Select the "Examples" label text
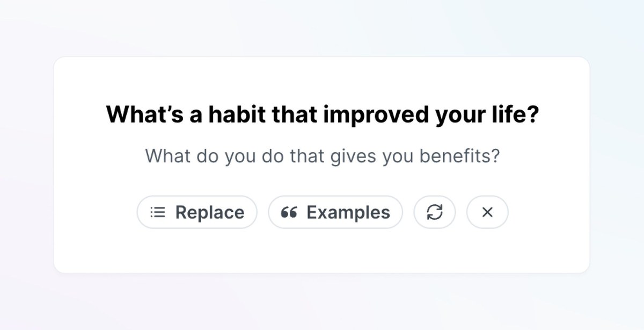 [x=348, y=213]
